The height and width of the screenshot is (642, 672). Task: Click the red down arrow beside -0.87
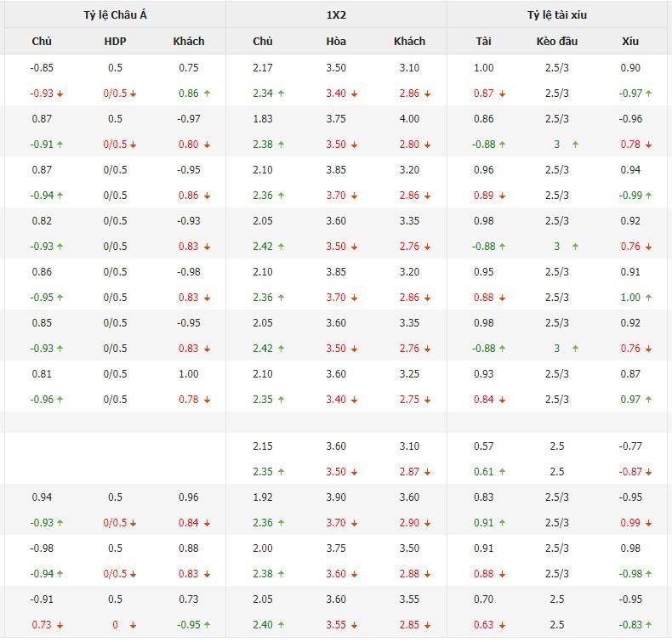click(649, 472)
